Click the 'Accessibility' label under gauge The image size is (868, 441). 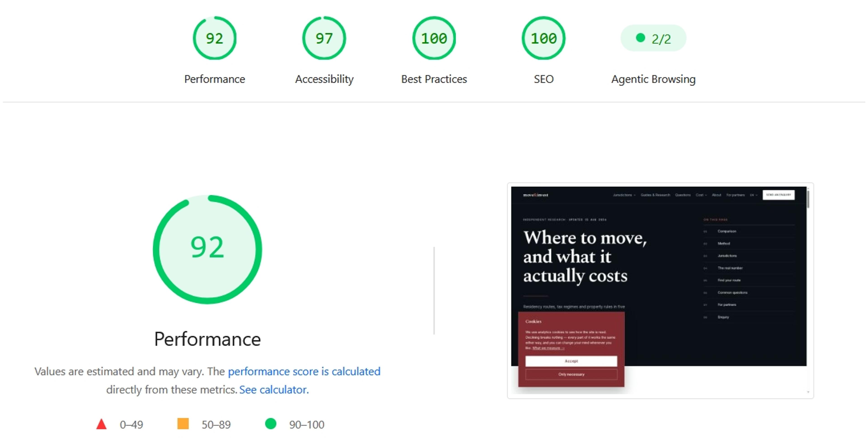click(x=324, y=79)
